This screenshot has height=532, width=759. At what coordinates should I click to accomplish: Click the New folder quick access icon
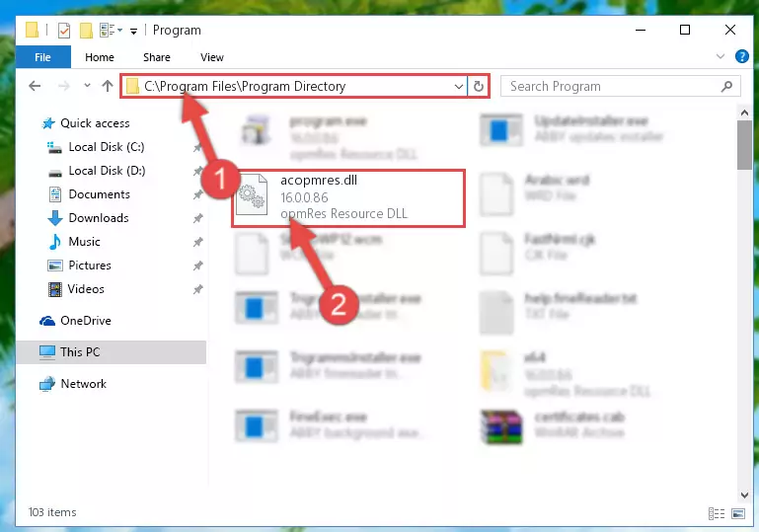(x=86, y=30)
